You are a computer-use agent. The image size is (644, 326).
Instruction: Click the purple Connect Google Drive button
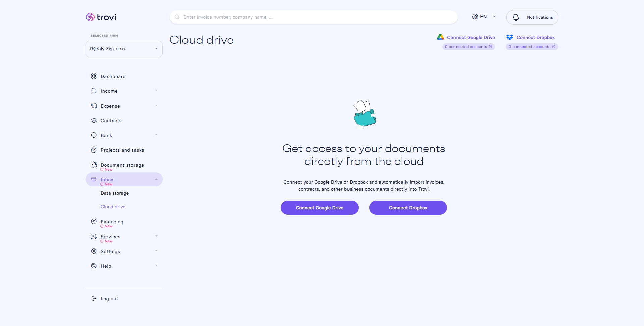tap(320, 208)
